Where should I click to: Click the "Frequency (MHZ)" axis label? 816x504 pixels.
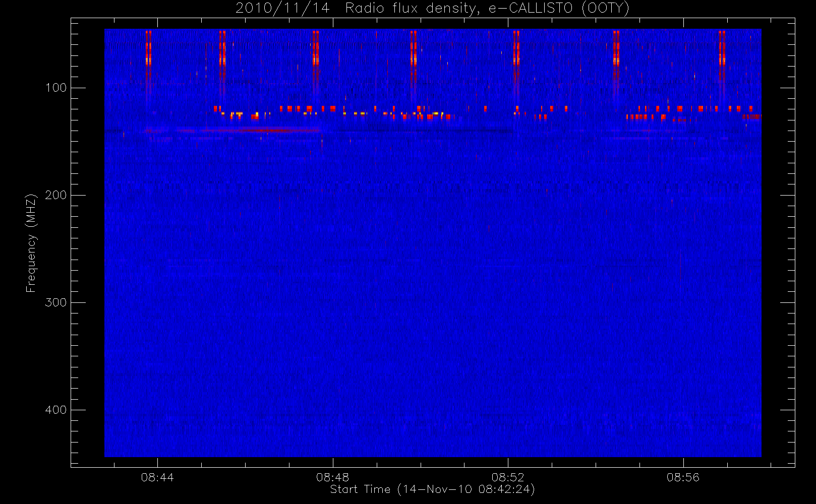click(31, 243)
